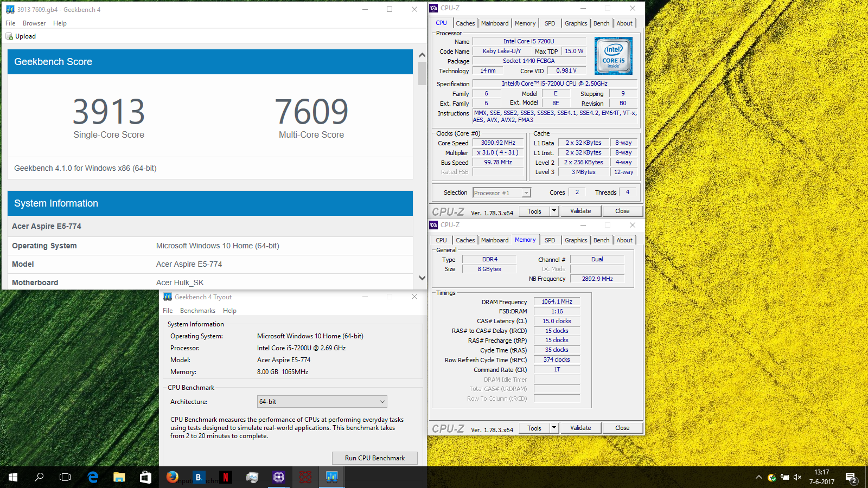Expand Tools dropdown arrow in lower CPU-Z

(554, 428)
